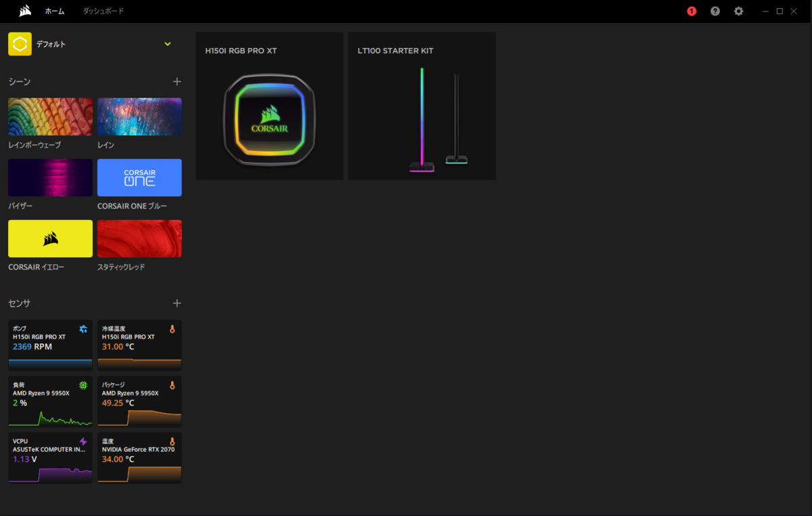
Task: Click the センサ section heading
Action: tap(20, 303)
